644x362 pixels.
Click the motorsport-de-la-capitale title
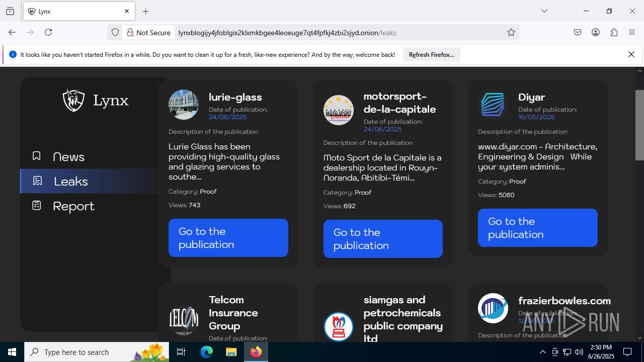coord(399,103)
